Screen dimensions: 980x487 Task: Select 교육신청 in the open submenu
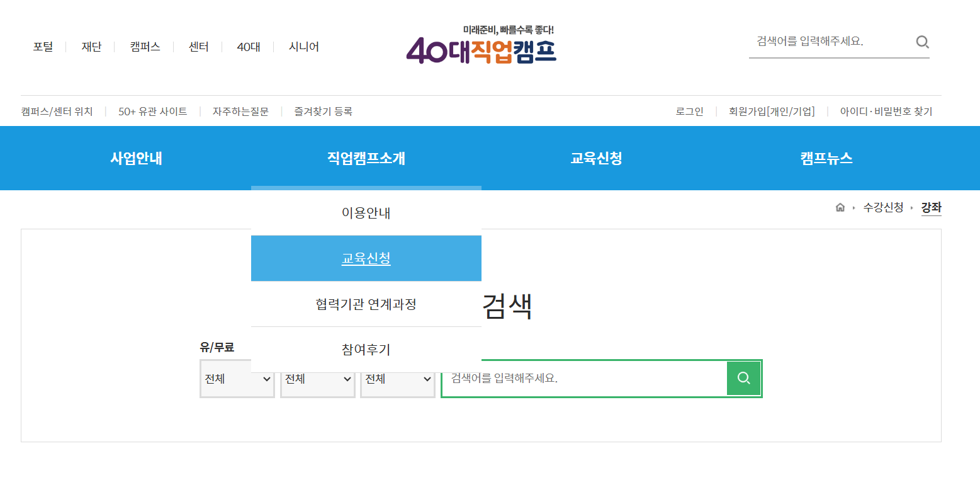tap(366, 258)
